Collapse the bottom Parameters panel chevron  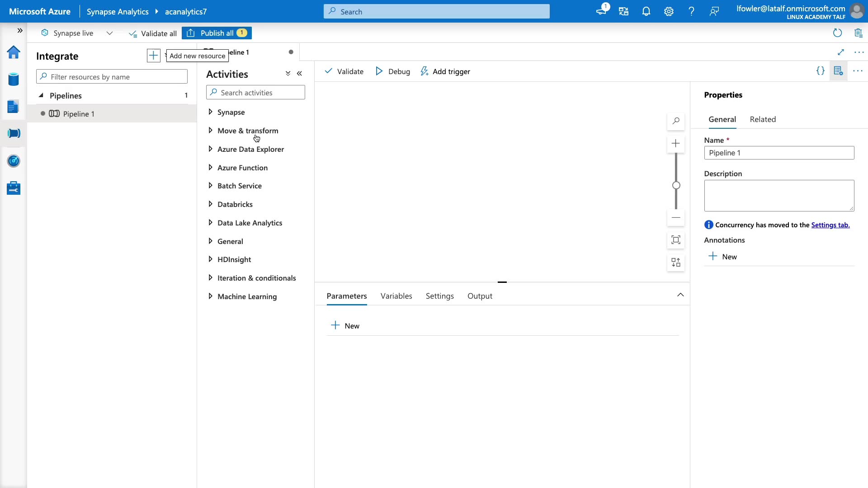[680, 295]
